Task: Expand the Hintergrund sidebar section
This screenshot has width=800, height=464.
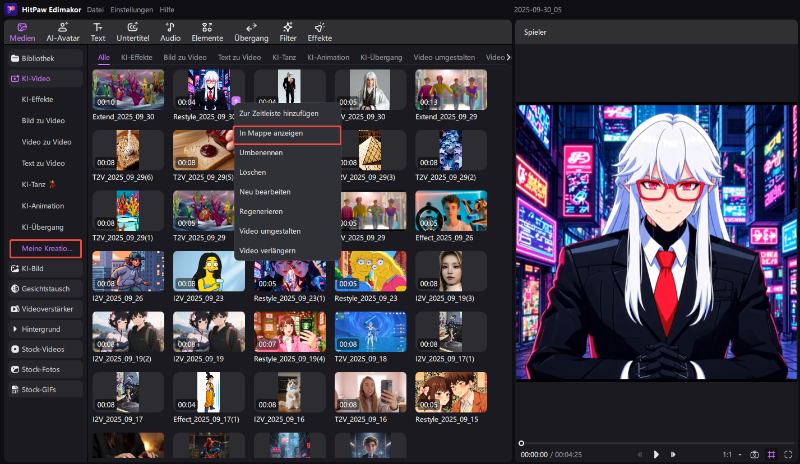Action: click(41, 328)
